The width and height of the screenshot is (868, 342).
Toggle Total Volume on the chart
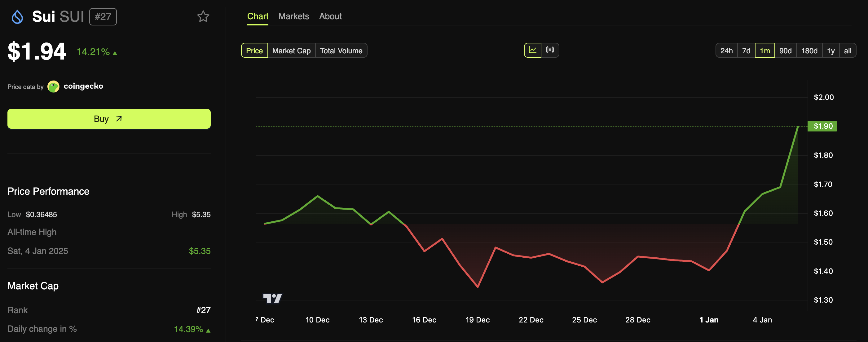tap(341, 50)
